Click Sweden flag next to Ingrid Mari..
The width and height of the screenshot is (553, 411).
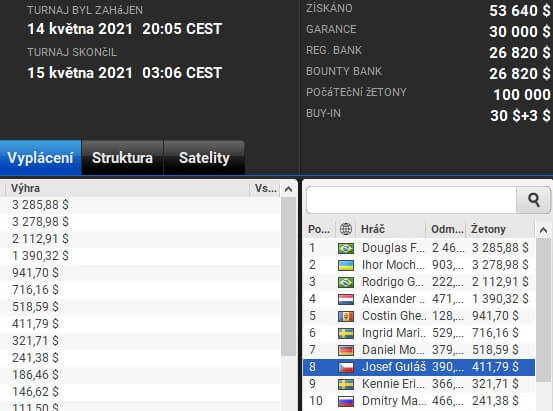click(346, 333)
